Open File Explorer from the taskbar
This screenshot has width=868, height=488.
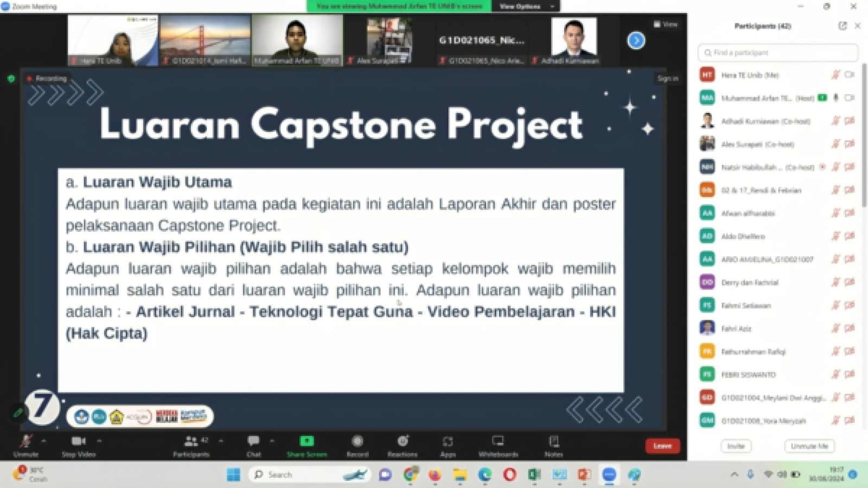coord(460,474)
